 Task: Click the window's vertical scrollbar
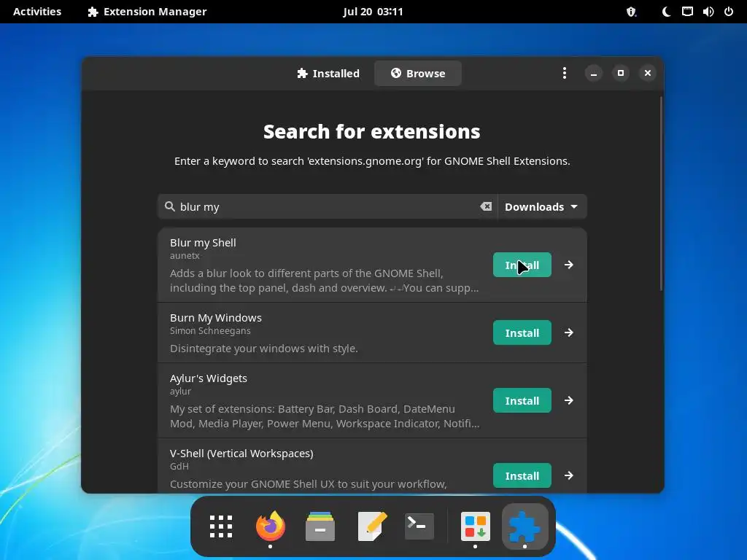[661, 192]
